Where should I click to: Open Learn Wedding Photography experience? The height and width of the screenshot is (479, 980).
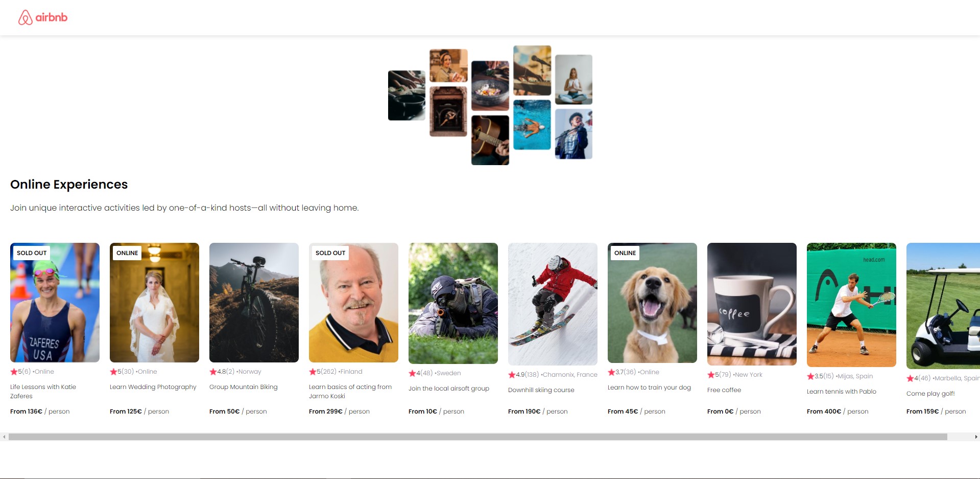point(153,387)
